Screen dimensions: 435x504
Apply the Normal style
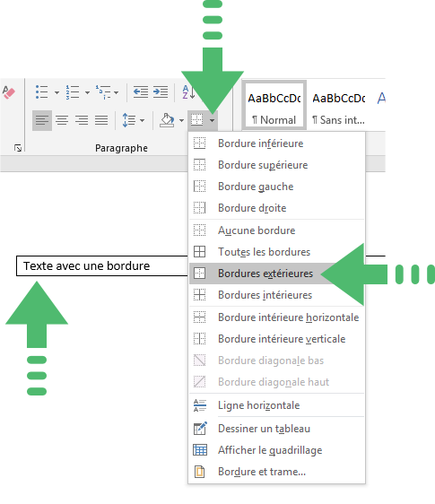(x=274, y=106)
